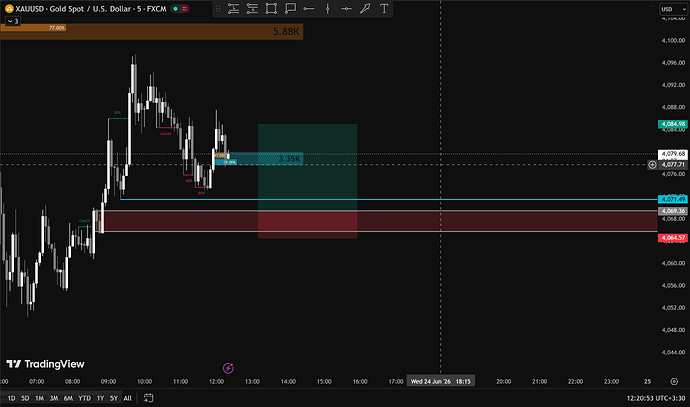Viewport: 690px width, 407px height.
Task: Click the 4,064.57 red stop price label
Action: [x=673, y=238]
